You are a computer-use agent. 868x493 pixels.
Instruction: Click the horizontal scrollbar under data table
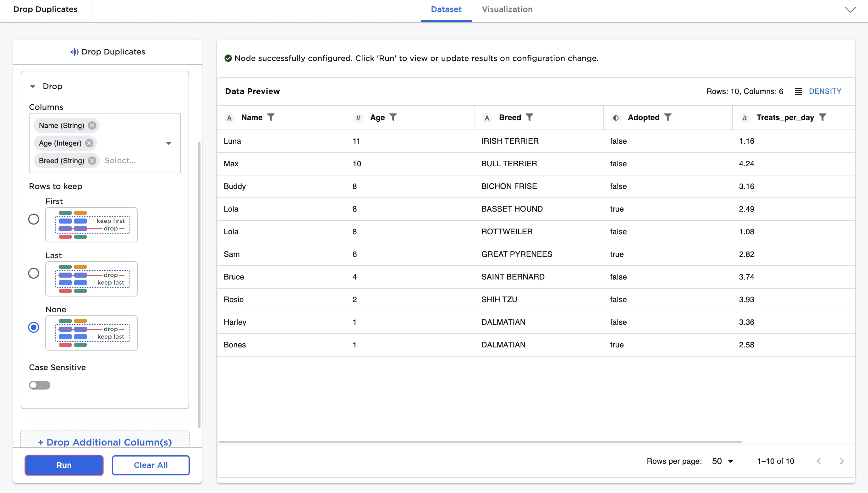click(x=480, y=442)
